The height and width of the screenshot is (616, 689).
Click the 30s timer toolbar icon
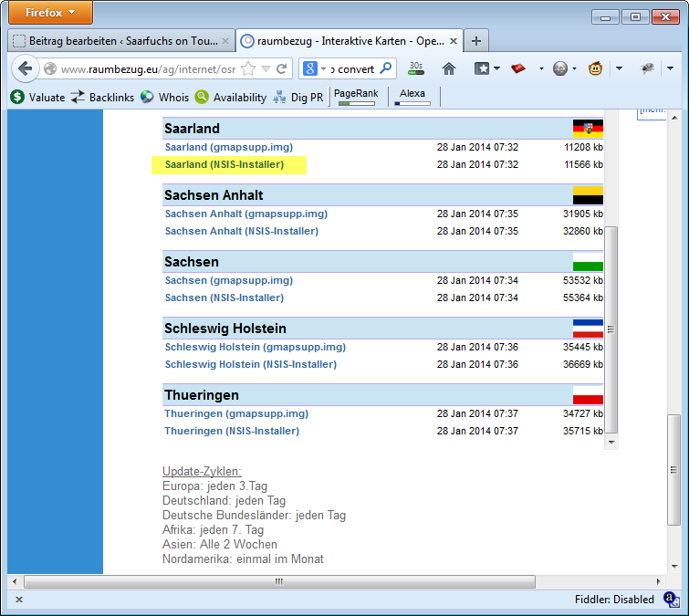click(x=416, y=68)
